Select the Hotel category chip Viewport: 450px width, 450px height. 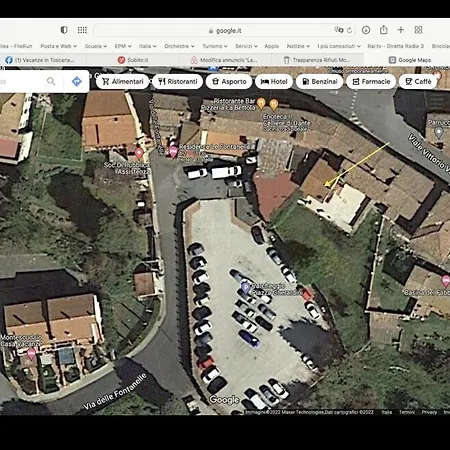tap(274, 82)
